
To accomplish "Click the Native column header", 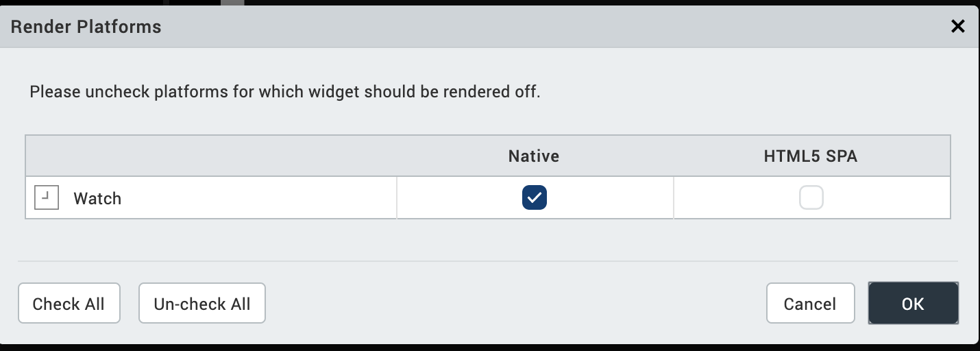I will coord(534,156).
